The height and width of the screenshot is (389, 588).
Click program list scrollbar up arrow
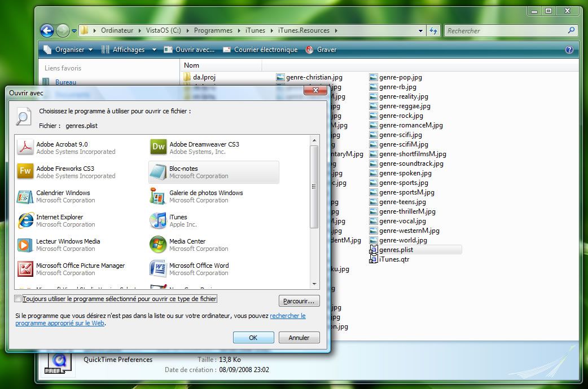[314, 140]
